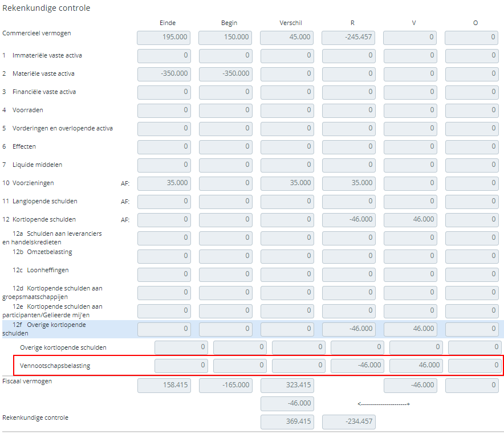The width and height of the screenshot is (504, 434).
Task: Select Kortlopende schulden R field -46.000
Action: [x=349, y=220]
